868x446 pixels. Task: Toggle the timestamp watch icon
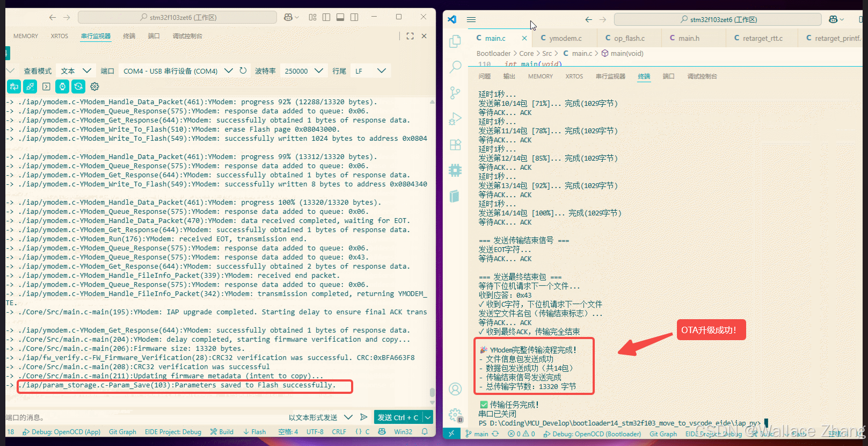pos(62,86)
